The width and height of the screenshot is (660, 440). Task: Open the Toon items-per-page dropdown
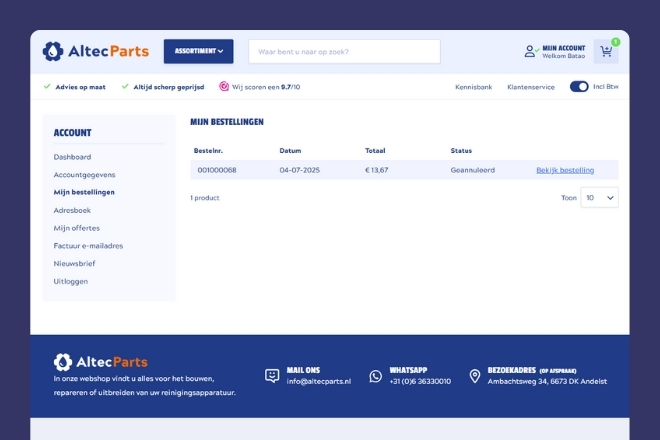(599, 198)
